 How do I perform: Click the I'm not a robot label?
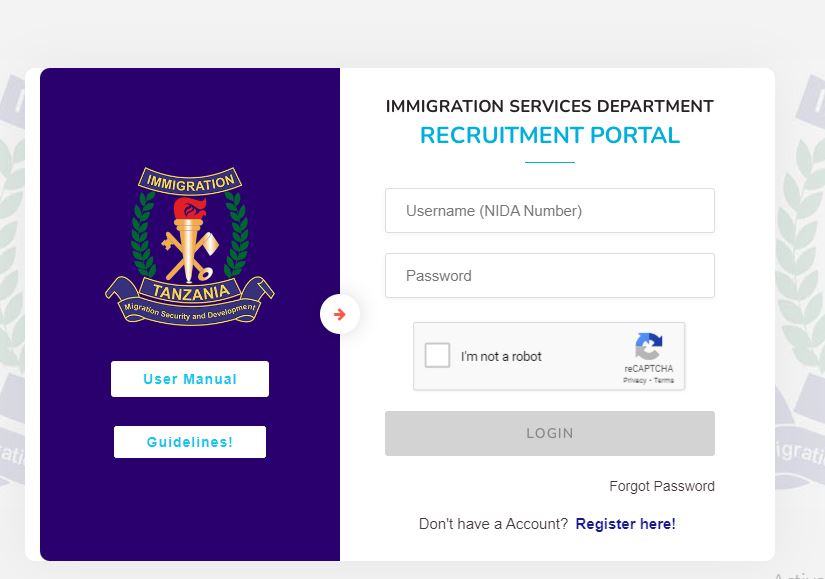tap(501, 357)
